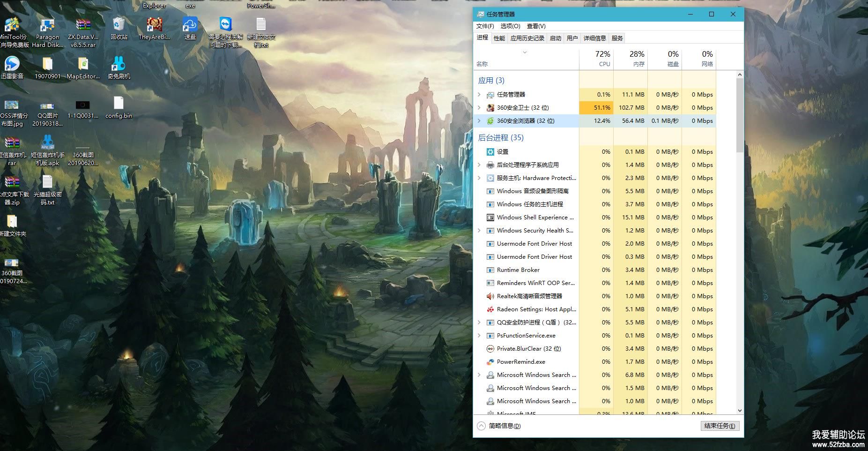868x451 pixels.
Task: Expand the 360安全浏览器 (32 位) row
Action: pyautogui.click(x=479, y=120)
